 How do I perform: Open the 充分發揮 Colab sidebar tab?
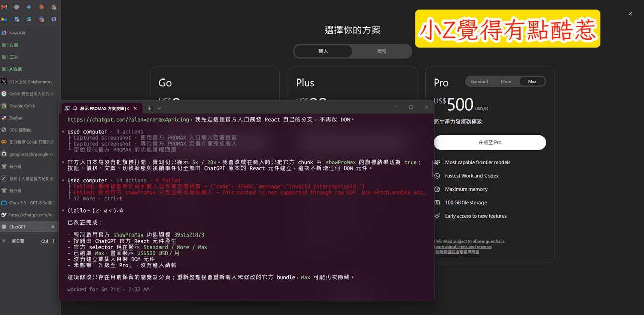(x=30, y=142)
